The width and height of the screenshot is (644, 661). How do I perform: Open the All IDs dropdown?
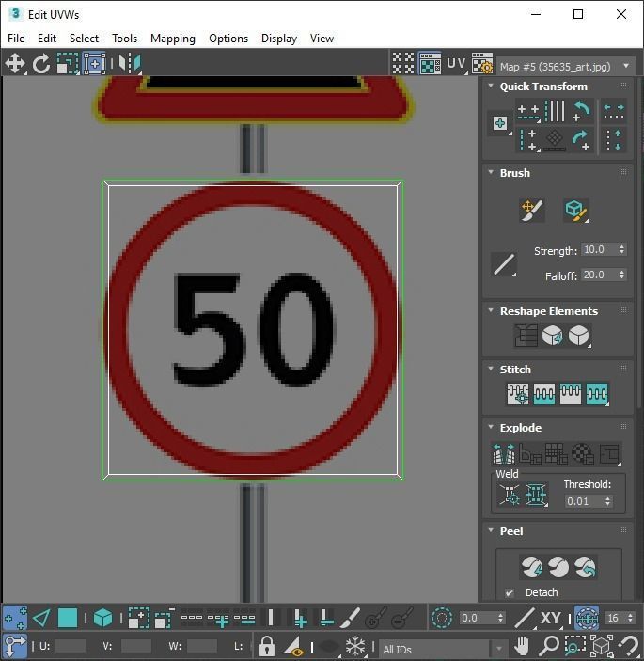coord(442,649)
